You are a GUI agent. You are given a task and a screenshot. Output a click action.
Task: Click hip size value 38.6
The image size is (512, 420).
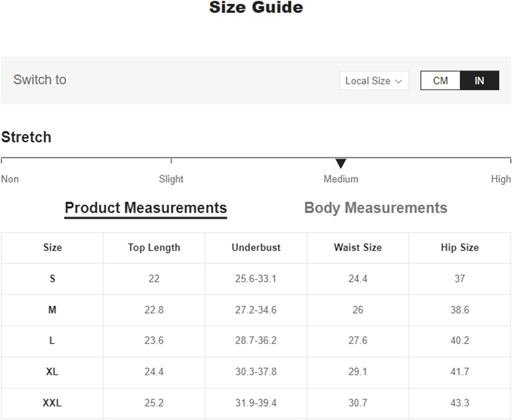460,310
